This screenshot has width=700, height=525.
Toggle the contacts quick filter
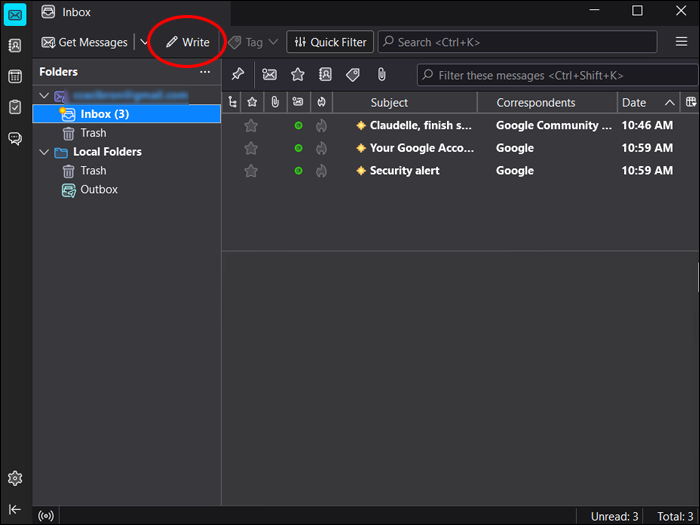pyautogui.click(x=325, y=75)
